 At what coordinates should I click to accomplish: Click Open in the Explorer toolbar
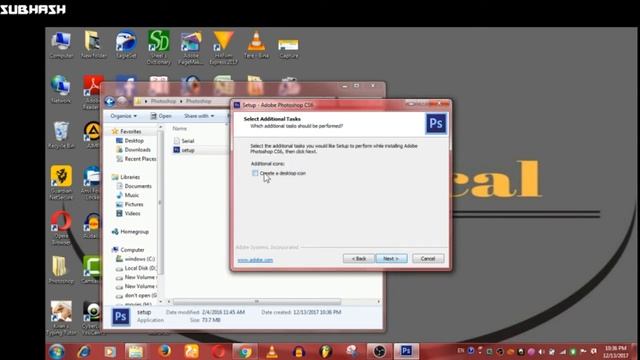click(161, 116)
